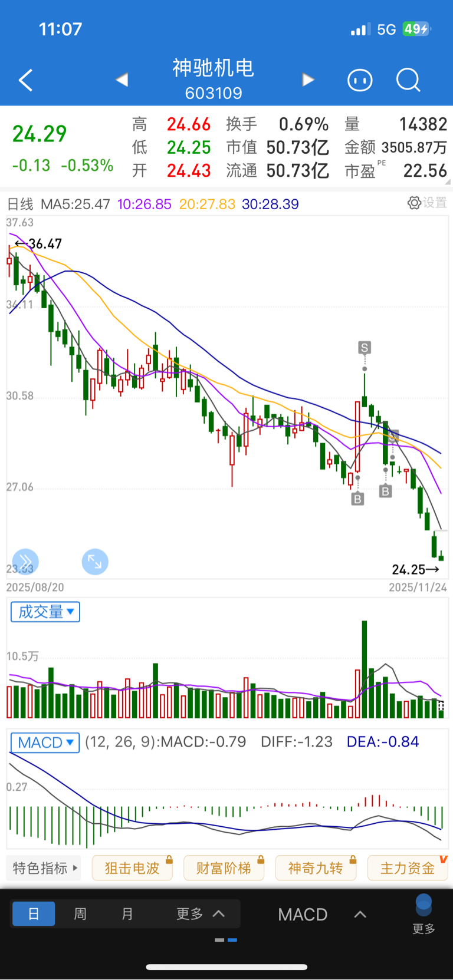Image resolution: width=453 pixels, height=980 pixels.
Task: Tap the amount value 3505.87万
Action: [x=414, y=147]
